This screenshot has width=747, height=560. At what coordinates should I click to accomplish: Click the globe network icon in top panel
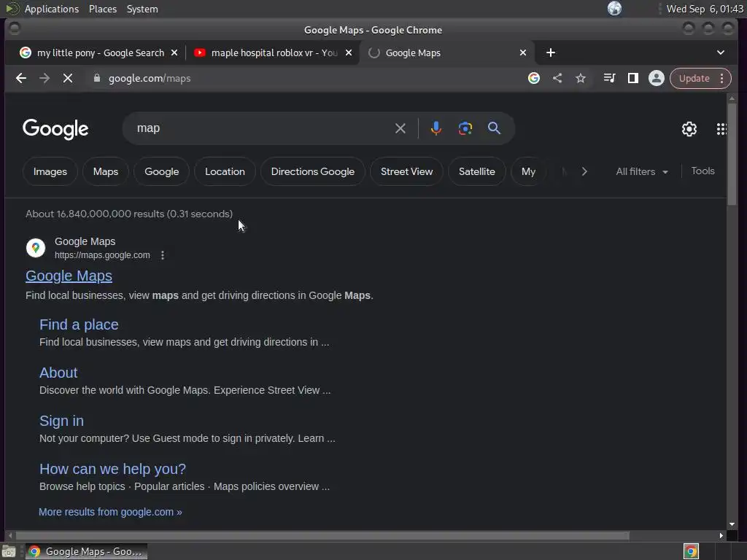click(614, 9)
